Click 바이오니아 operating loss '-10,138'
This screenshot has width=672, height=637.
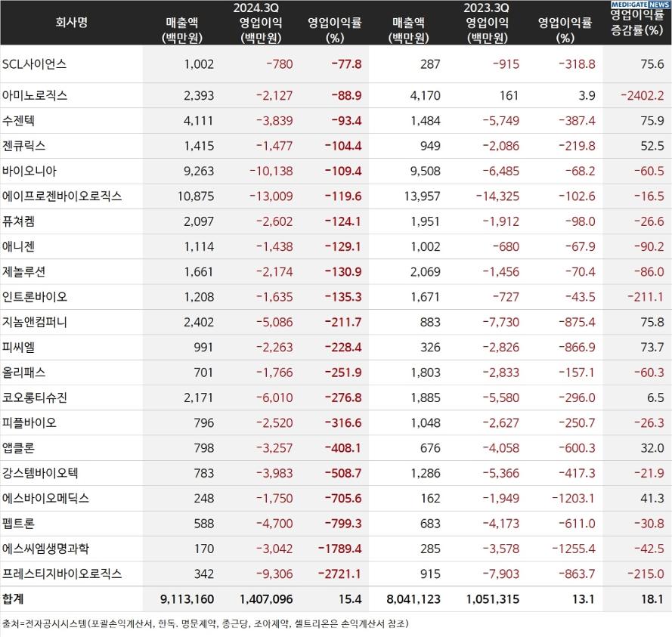click(x=271, y=172)
